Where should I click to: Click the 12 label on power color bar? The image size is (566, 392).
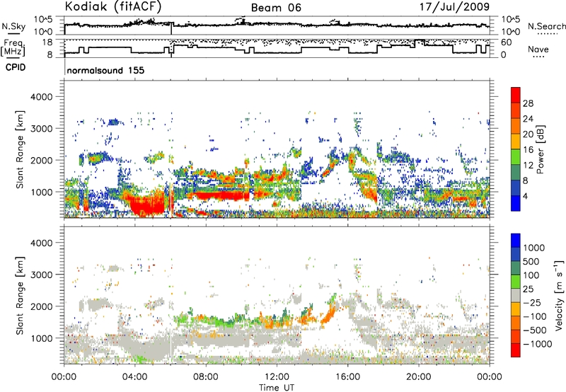pyautogui.click(x=528, y=166)
